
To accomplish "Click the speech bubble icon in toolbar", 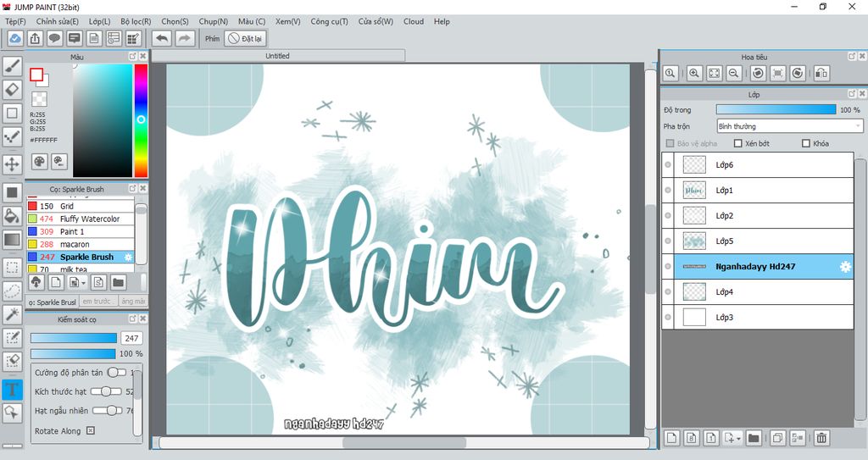I will (54, 38).
